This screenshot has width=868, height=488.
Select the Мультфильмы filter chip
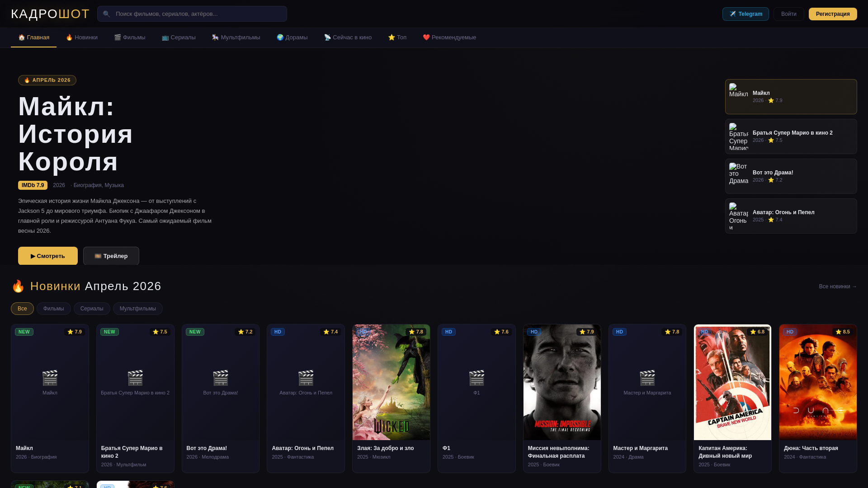[138, 309]
